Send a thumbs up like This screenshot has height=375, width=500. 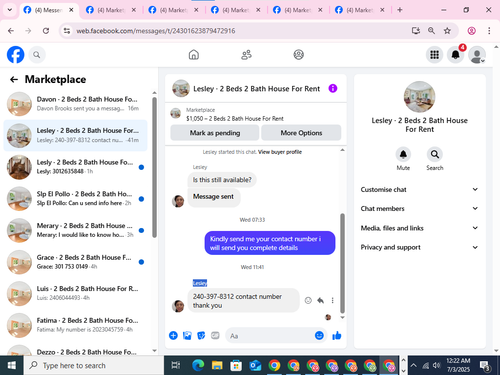[337, 335]
